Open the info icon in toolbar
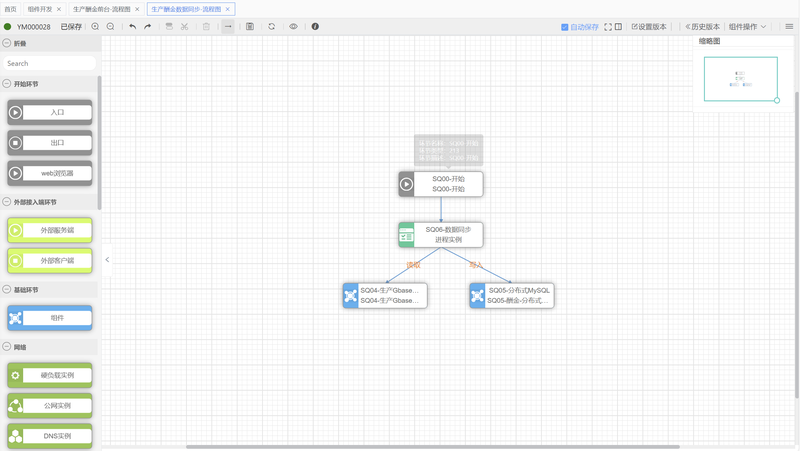 tap(315, 27)
